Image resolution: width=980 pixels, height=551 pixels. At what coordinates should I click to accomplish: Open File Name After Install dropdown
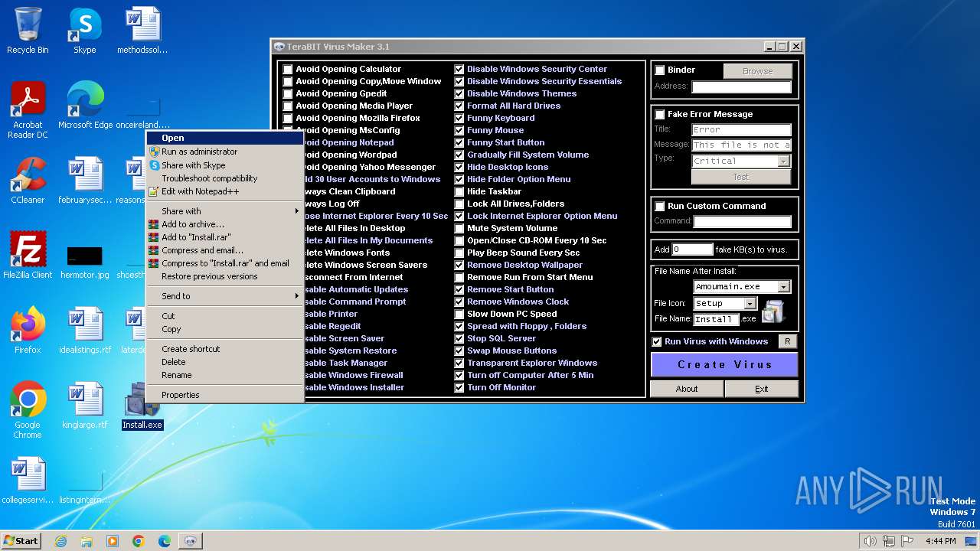(784, 287)
